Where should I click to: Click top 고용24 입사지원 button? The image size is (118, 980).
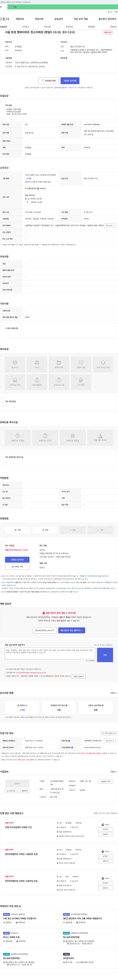(x=70, y=81)
